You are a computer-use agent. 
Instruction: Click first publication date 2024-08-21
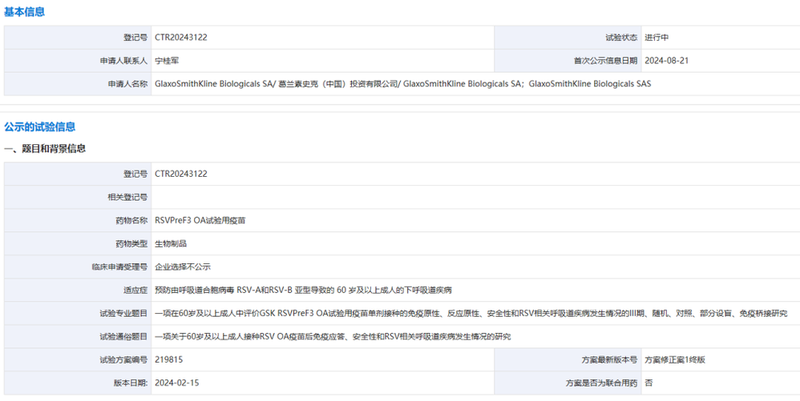(x=668, y=60)
